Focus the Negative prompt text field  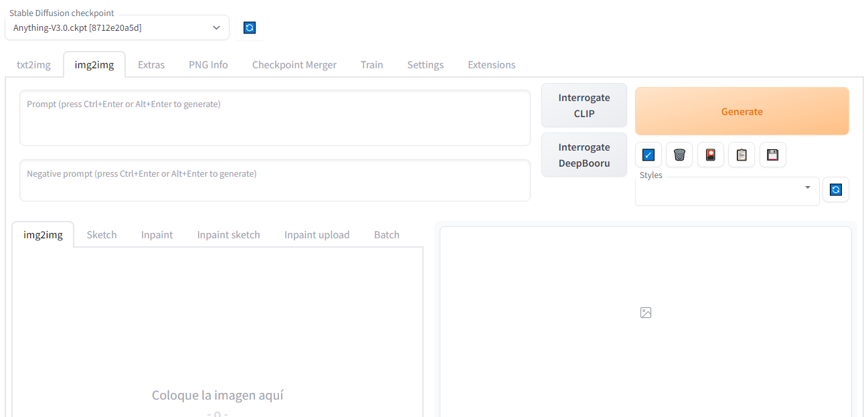275,181
